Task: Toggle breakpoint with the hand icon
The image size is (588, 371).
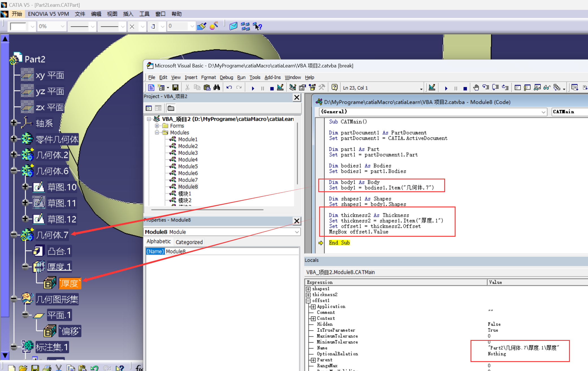Action: point(476,88)
